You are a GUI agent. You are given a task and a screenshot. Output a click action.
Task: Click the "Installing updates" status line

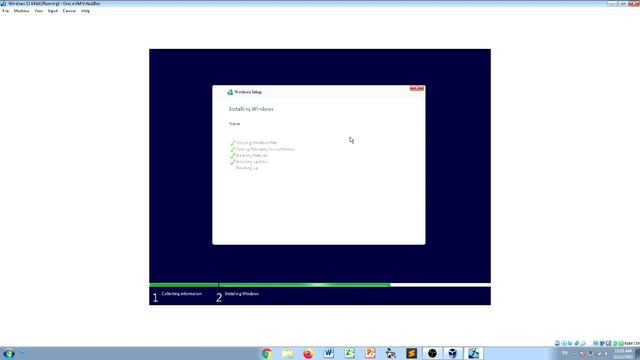[x=251, y=162]
